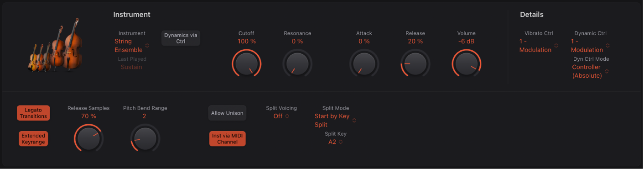The height and width of the screenshot is (169, 644).
Task: Click the String Ensemble instrument image
Action: click(x=55, y=45)
